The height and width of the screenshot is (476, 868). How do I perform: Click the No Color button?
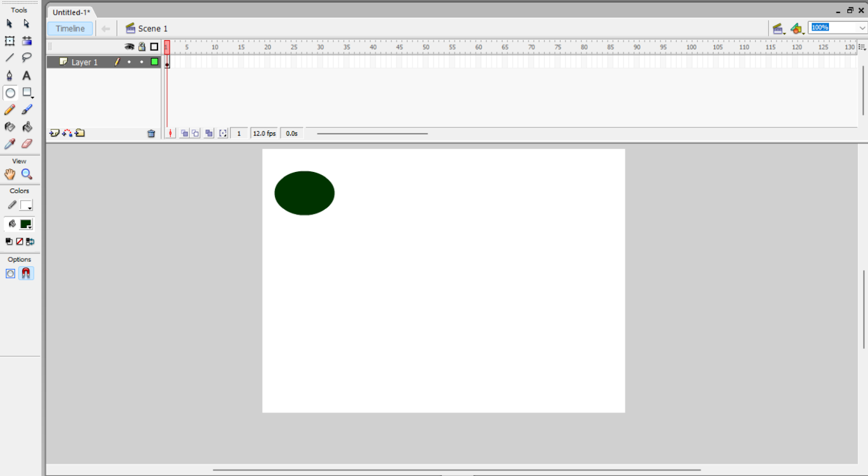pos(20,242)
